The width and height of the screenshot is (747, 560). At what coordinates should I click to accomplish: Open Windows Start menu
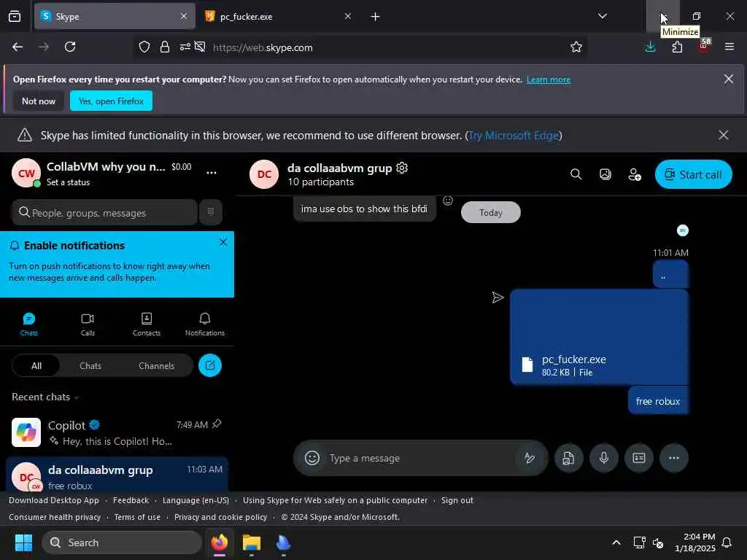click(x=23, y=542)
